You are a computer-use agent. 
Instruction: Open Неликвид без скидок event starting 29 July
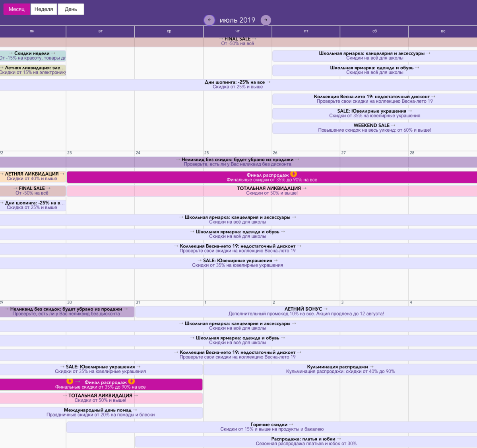[67, 312]
